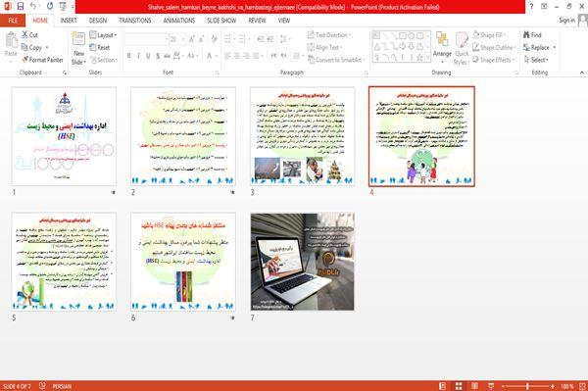Image resolution: width=588 pixels, height=391 pixels.
Task: Click Convert to SmartArt icon
Action: (311, 60)
